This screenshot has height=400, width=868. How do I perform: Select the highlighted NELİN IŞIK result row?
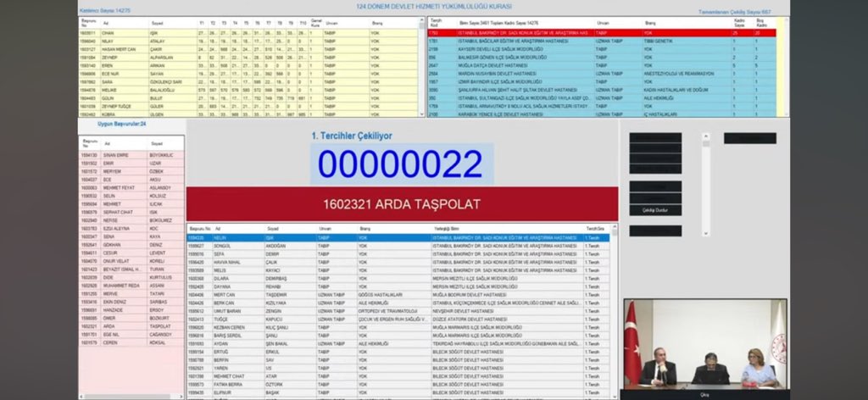point(398,238)
